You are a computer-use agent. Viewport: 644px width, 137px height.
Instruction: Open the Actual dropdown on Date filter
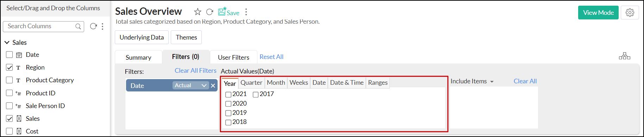[x=190, y=85]
